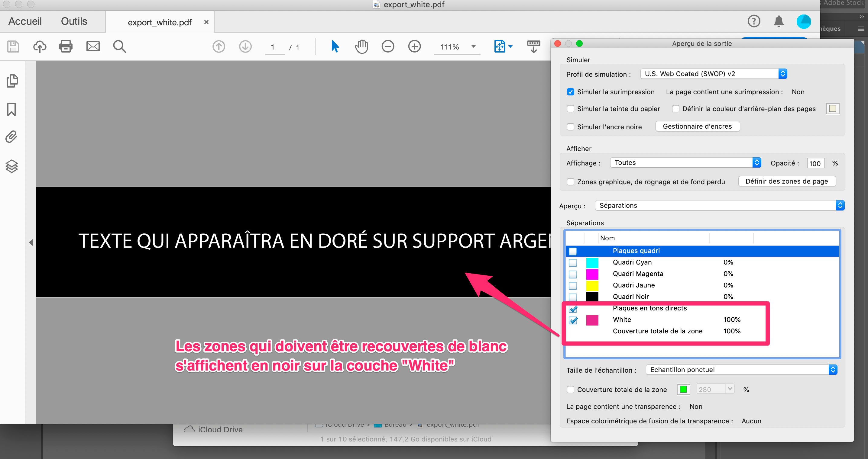Go to the Accueil tab

coord(25,21)
